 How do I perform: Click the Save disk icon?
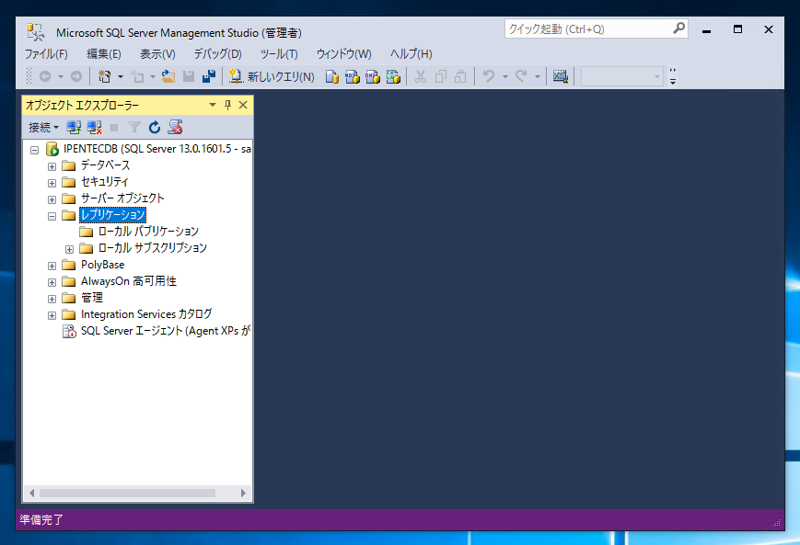click(189, 77)
